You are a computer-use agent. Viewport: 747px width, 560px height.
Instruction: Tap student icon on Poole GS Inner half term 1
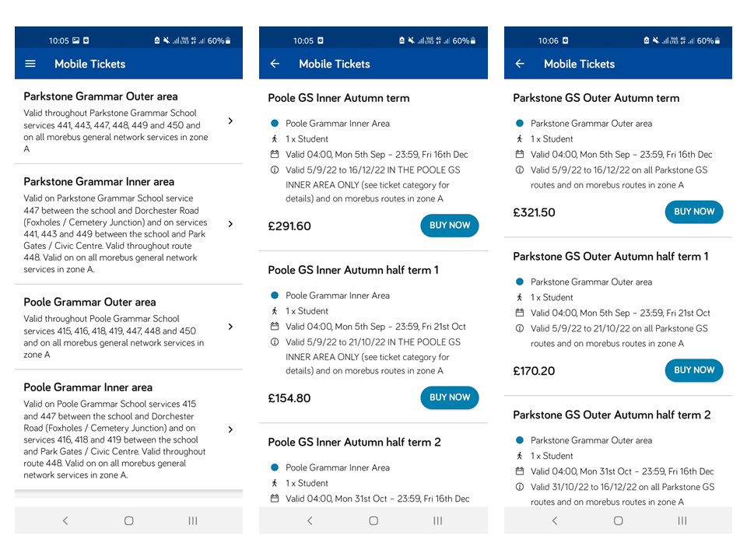click(x=275, y=311)
